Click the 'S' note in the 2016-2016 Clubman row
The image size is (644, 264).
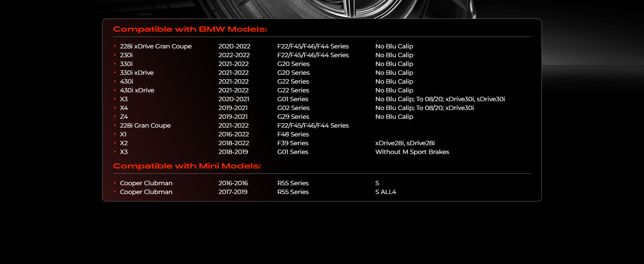coord(377,183)
